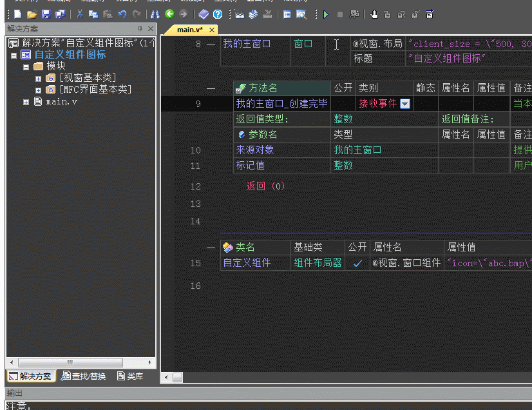Switch to the 类库 bottom tab
The height and width of the screenshot is (410, 532).
(130, 376)
